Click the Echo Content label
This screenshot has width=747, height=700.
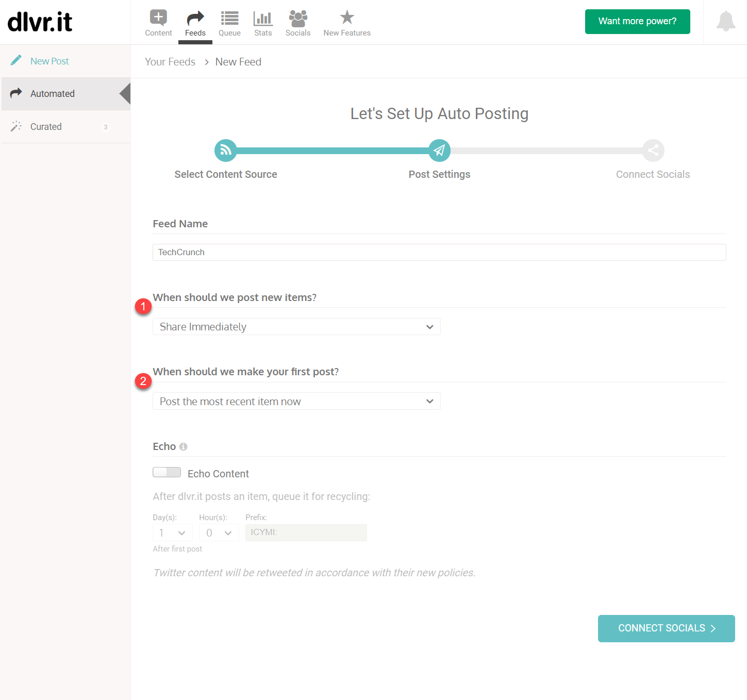pos(218,474)
